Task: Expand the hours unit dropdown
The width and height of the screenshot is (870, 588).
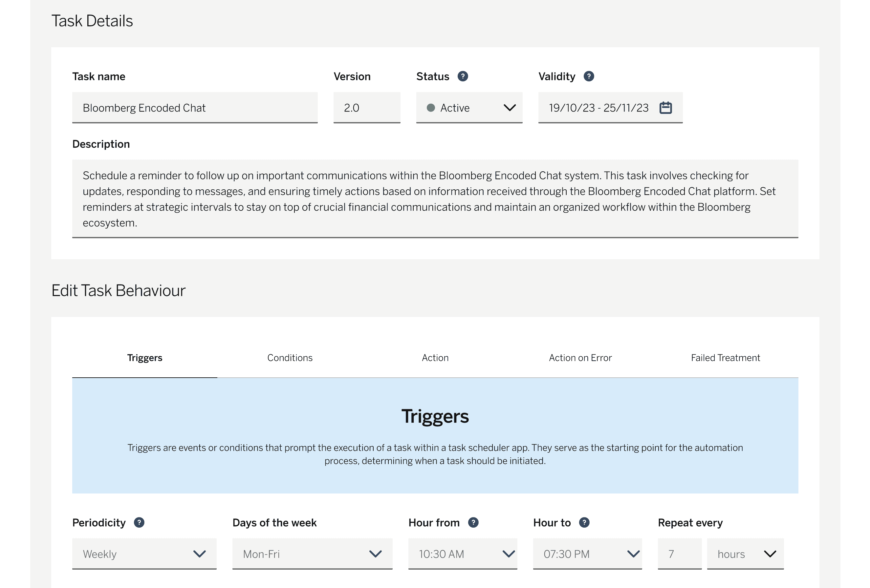Action: (745, 554)
